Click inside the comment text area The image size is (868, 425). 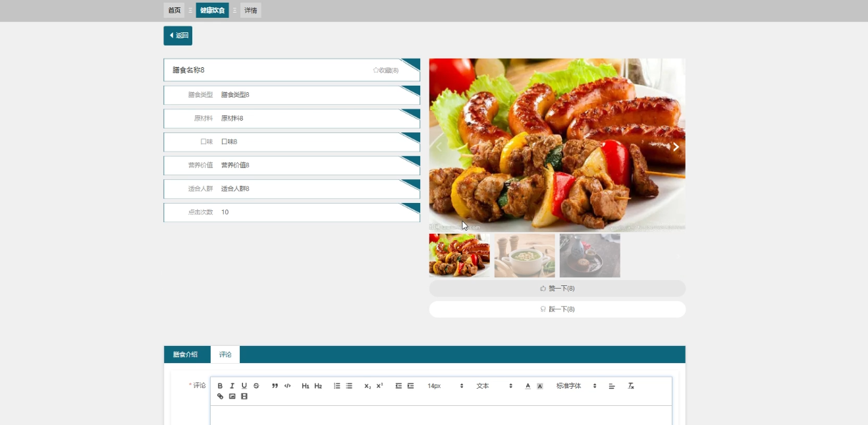pyautogui.click(x=441, y=416)
